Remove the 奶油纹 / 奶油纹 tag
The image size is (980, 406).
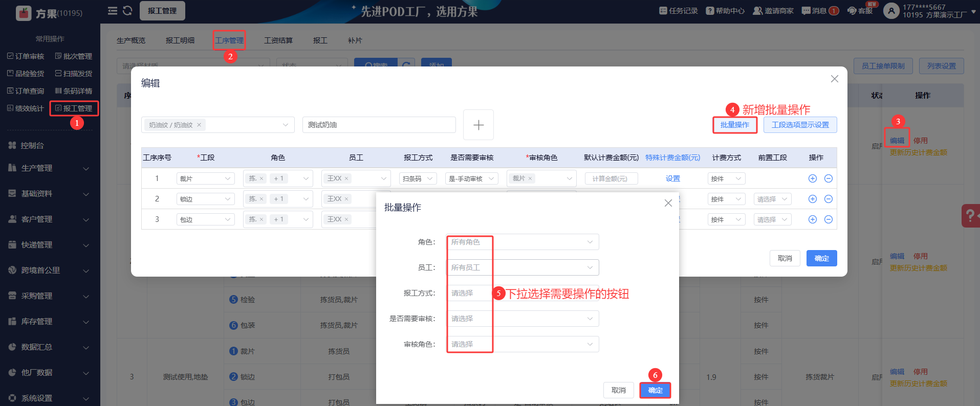tap(199, 125)
